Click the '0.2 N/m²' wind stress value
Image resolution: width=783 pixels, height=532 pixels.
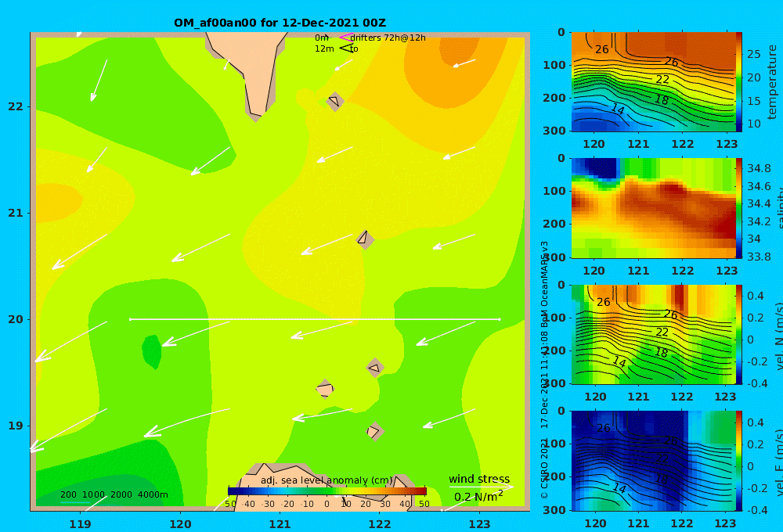pos(478,497)
